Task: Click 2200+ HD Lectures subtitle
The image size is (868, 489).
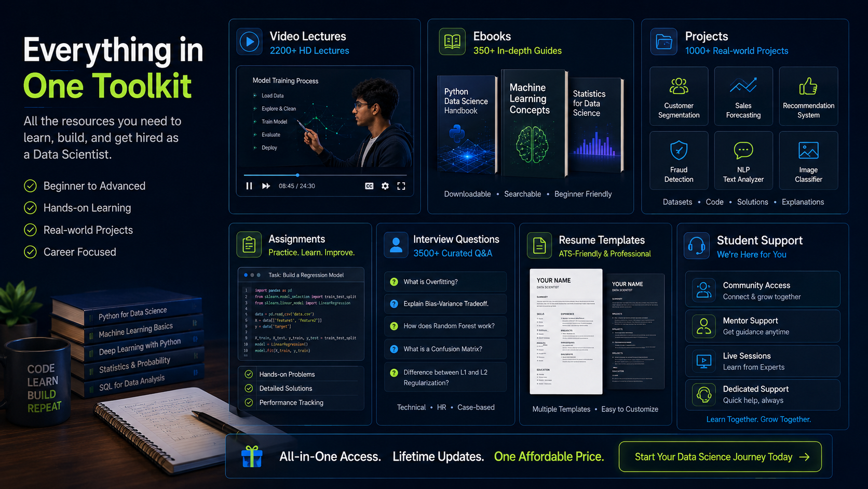Action: coord(309,51)
